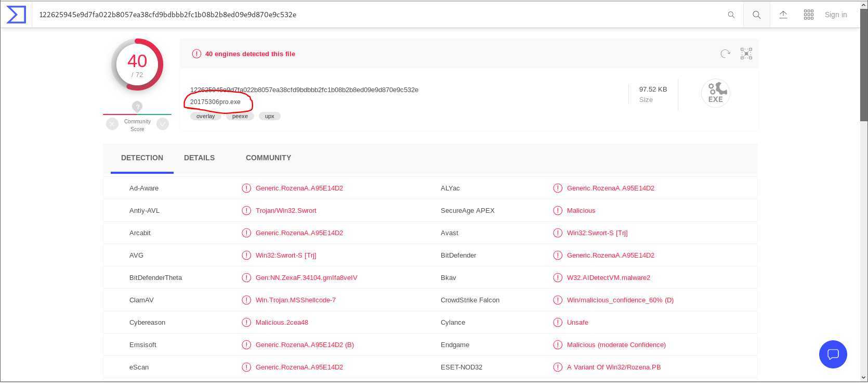Click the community score question marker
Viewport: 868px width, 383px height.
point(137,107)
